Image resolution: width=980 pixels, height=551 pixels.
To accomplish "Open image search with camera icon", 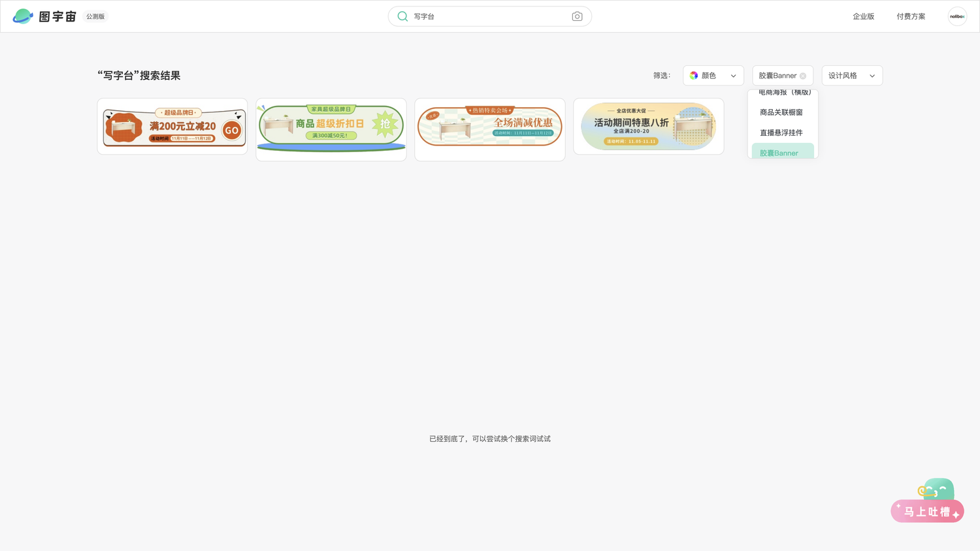I will (x=577, y=16).
